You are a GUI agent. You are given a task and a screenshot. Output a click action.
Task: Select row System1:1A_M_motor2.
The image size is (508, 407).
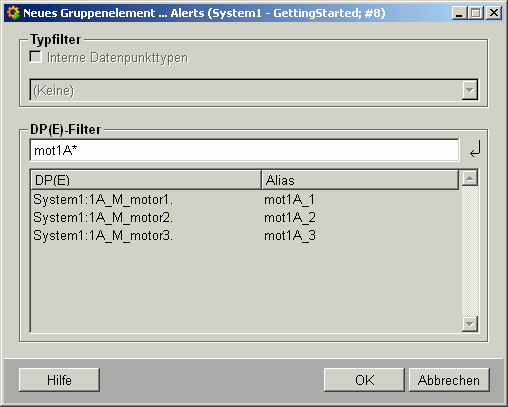coord(245,218)
